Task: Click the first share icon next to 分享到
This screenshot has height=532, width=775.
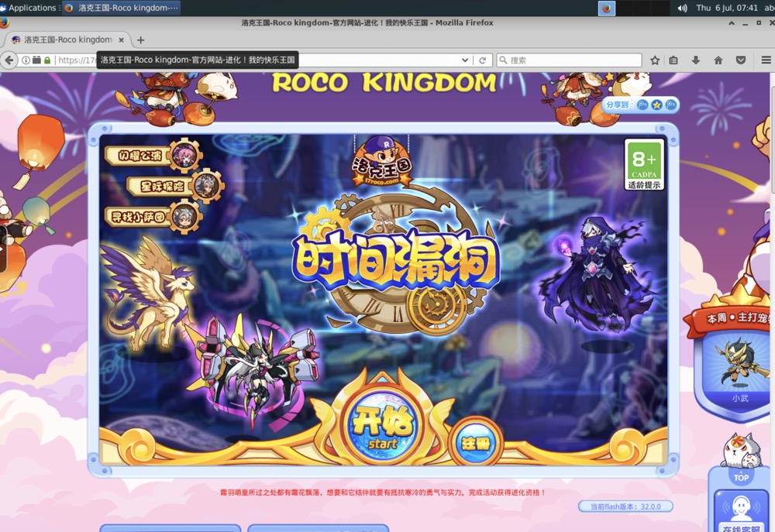Action: point(642,105)
